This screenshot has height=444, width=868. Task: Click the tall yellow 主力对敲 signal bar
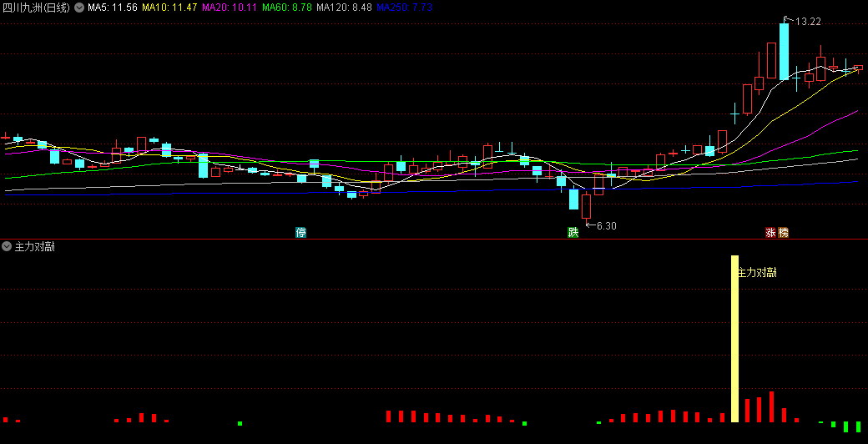[x=735, y=339]
